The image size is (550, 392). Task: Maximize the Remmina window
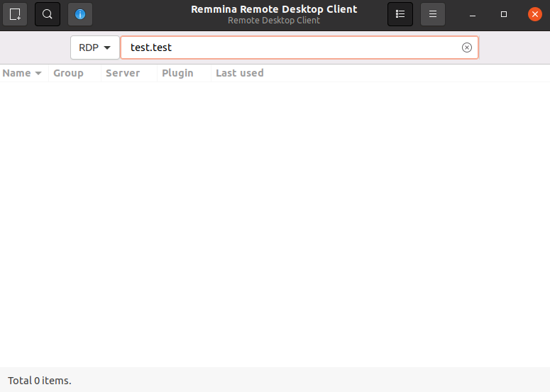pyautogui.click(x=504, y=14)
